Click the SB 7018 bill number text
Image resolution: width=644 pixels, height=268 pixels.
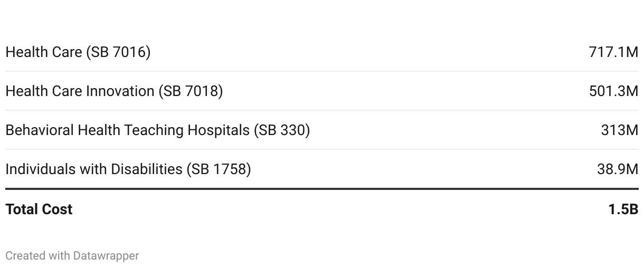coord(191,91)
